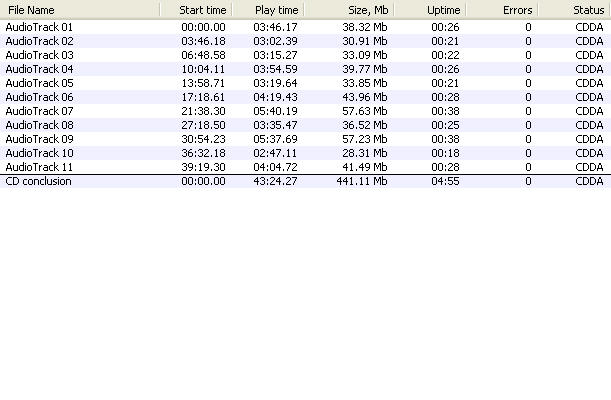Sort by Status column header

click(574, 9)
